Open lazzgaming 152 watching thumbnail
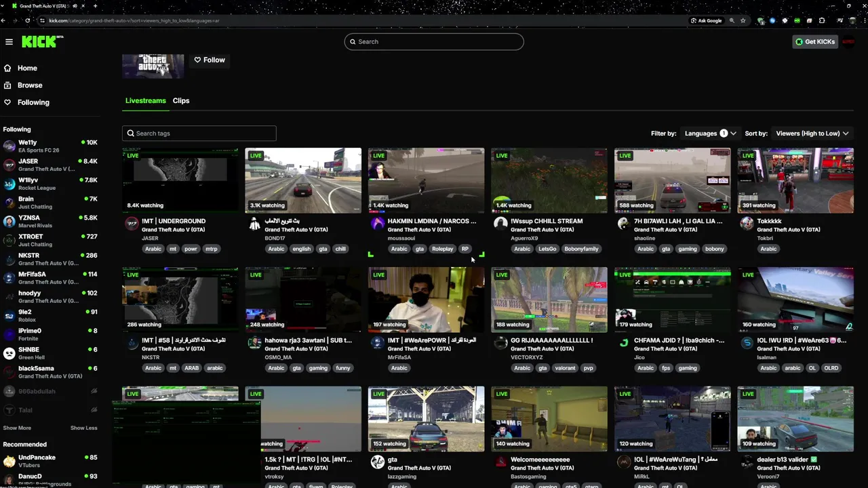 [x=427, y=419]
